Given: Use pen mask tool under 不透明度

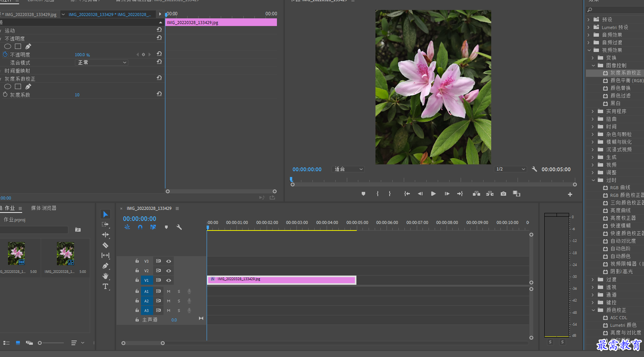Looking at the screenshot, I should [28, 46].
